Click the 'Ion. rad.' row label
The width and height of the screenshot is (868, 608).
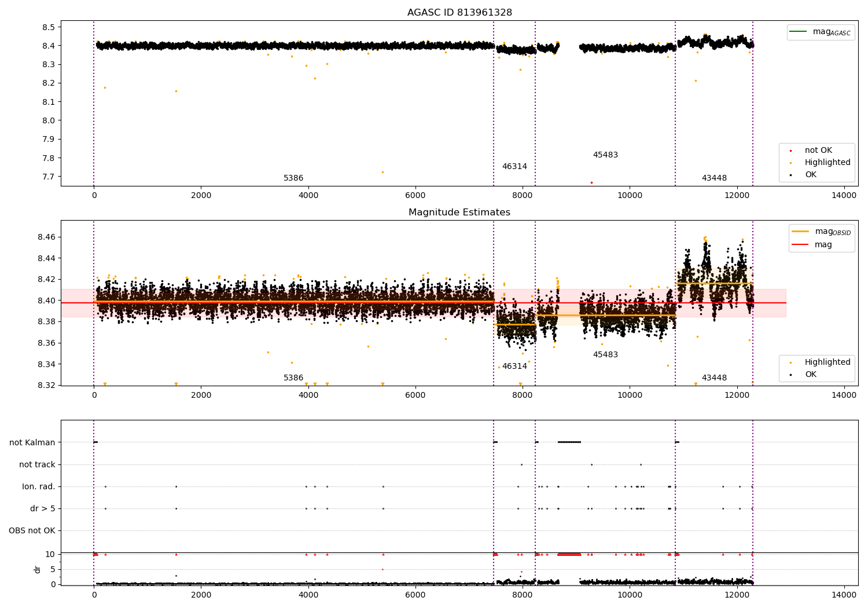tap(39, 487)
